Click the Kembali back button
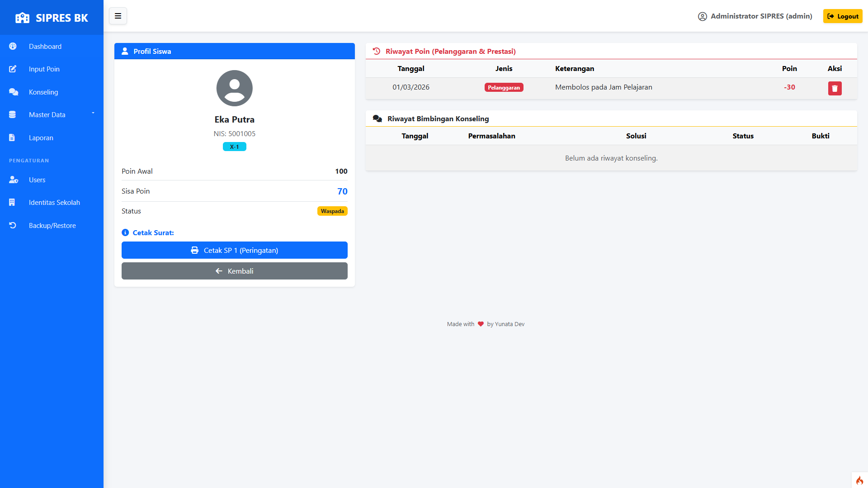The height and width of the screenshot is (488, 868). (x=234, y=271)
